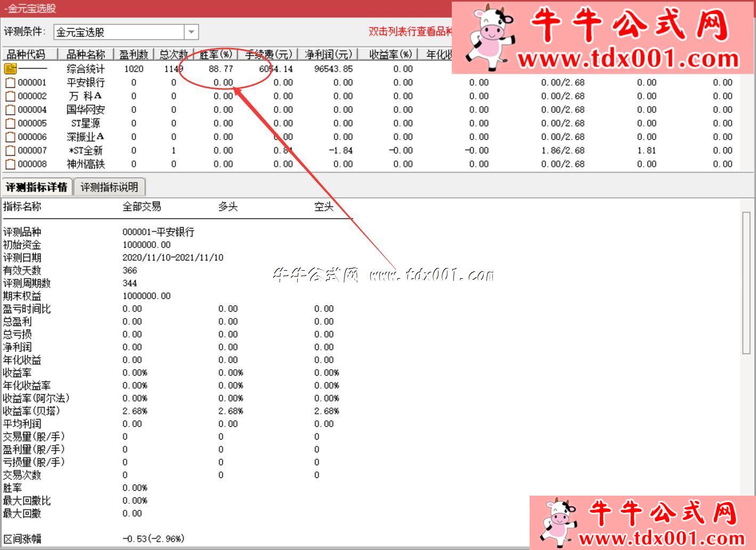Click the 收益率(贝塔) label
The height and width of the screenshot is (550, 756).
tap(31, 411)
